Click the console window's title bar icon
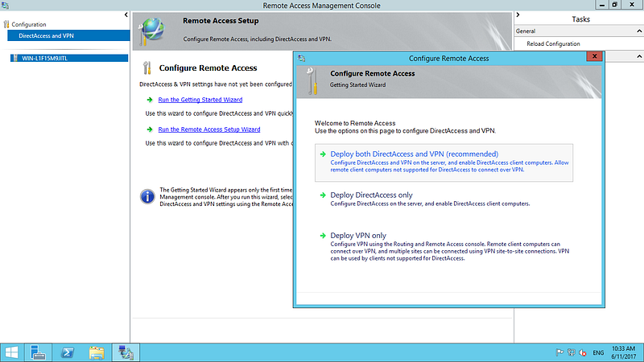 (x=5, y=6)
